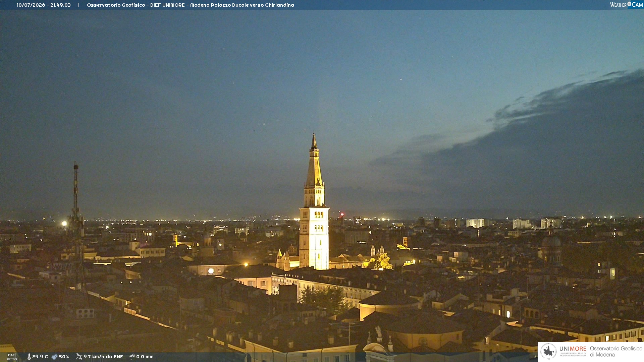Click the 9.7 km/h da ENE wind reading
644x362 pixels.
[103, 357]
